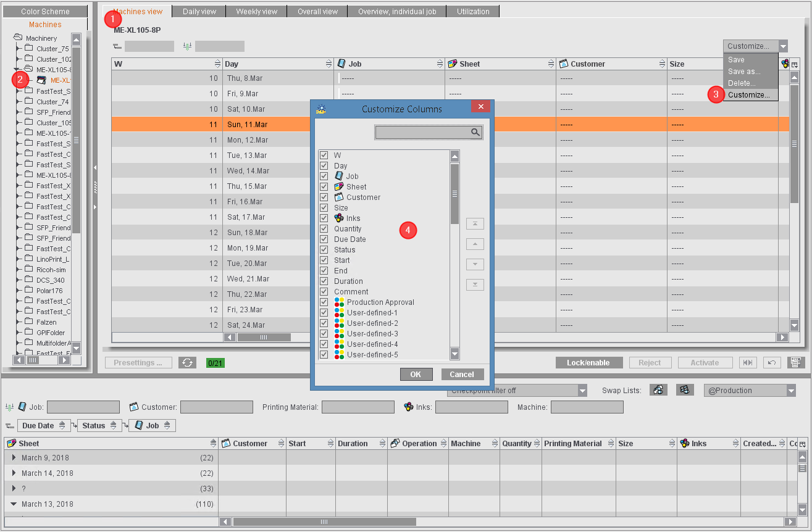Confirm with OK in Customize Columns
Viewport: 812px width, 532px height.
416,374
